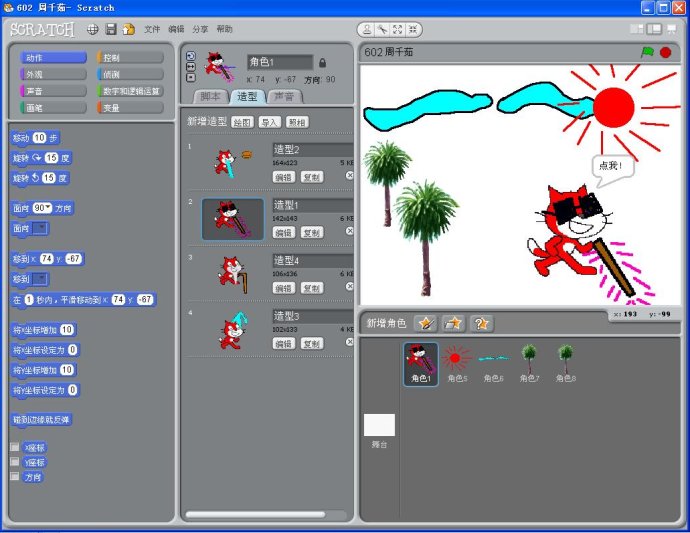Select sprite 角色7 palm tree in list
The width and height of the screenshot is (690, 533).
point(529,364)
